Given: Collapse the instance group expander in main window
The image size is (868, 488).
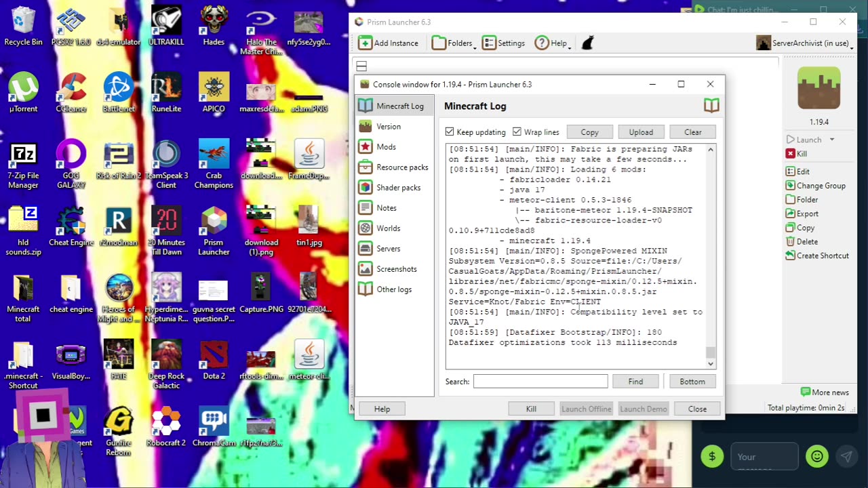Looking at the screenshot, I should coord(361,66).
